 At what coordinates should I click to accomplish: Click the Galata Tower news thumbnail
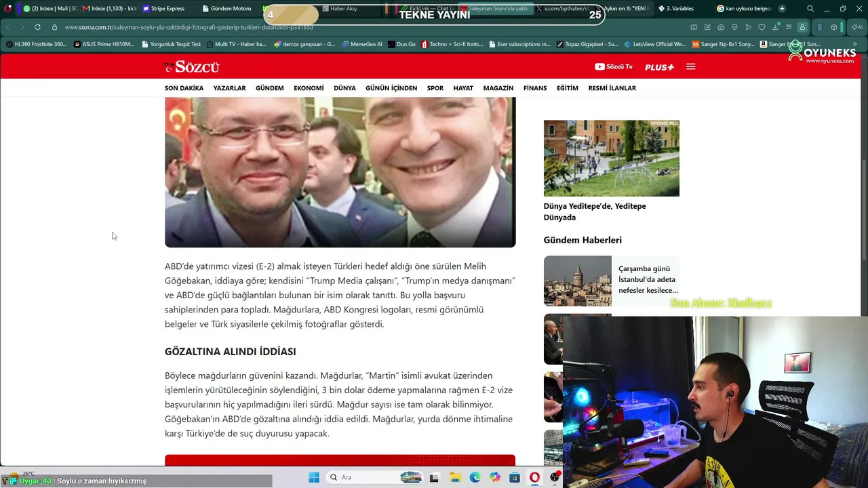click(x=578, y=281)
